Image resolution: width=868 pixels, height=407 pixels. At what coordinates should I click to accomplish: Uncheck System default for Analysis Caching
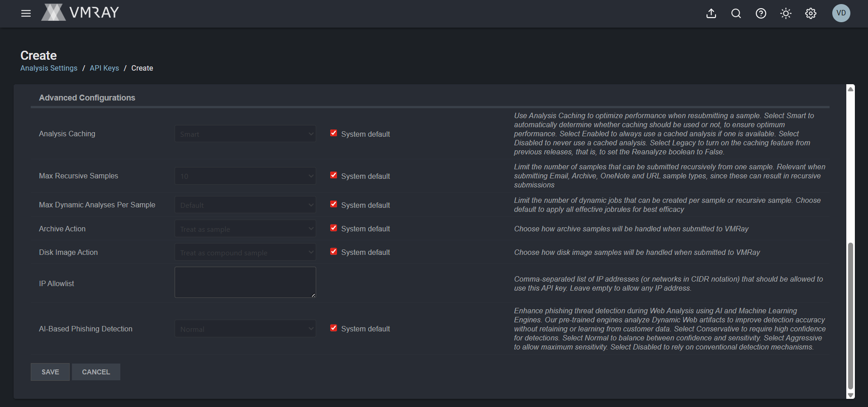click(x=333, y=133)
